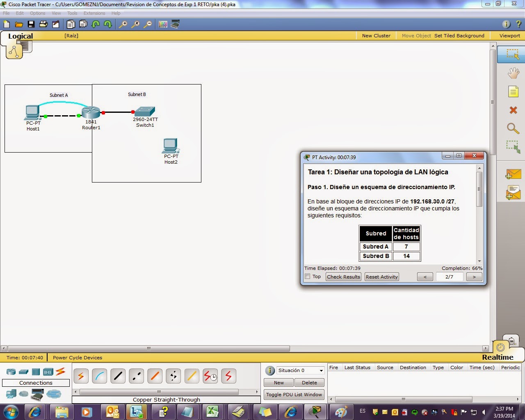Choose the orange fiber cable

(155, 376)
